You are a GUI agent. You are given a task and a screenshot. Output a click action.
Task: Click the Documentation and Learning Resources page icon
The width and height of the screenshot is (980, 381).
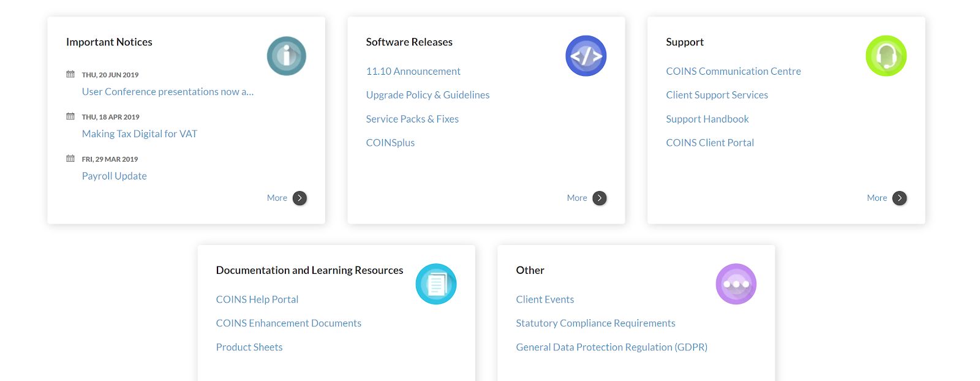pos(436,284)
